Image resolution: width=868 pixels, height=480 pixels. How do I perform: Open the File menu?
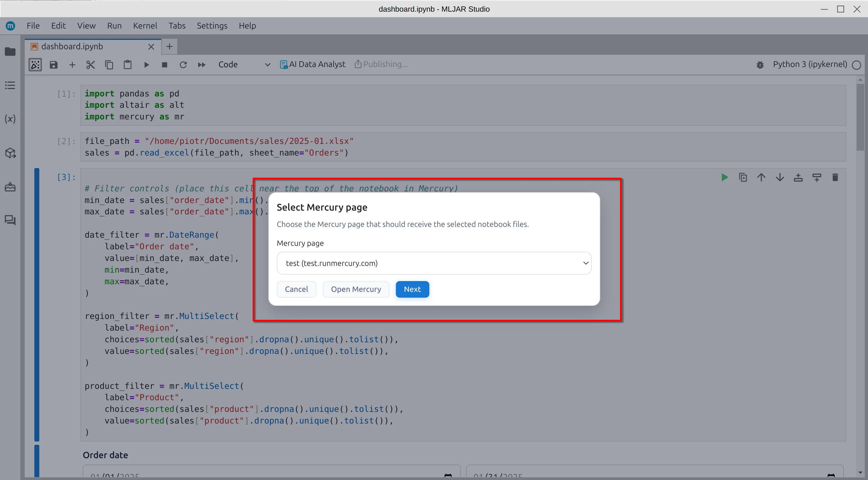point(33,26)
